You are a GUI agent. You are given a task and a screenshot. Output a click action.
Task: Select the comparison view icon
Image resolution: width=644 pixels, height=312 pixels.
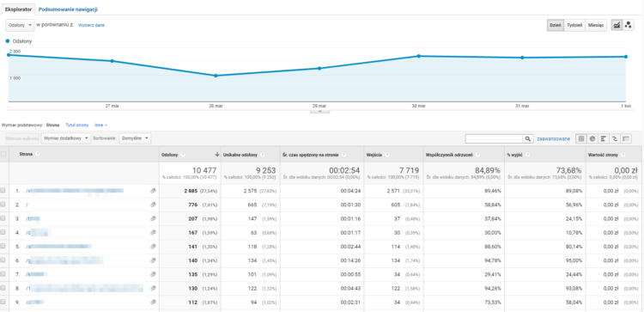point(615,139)
